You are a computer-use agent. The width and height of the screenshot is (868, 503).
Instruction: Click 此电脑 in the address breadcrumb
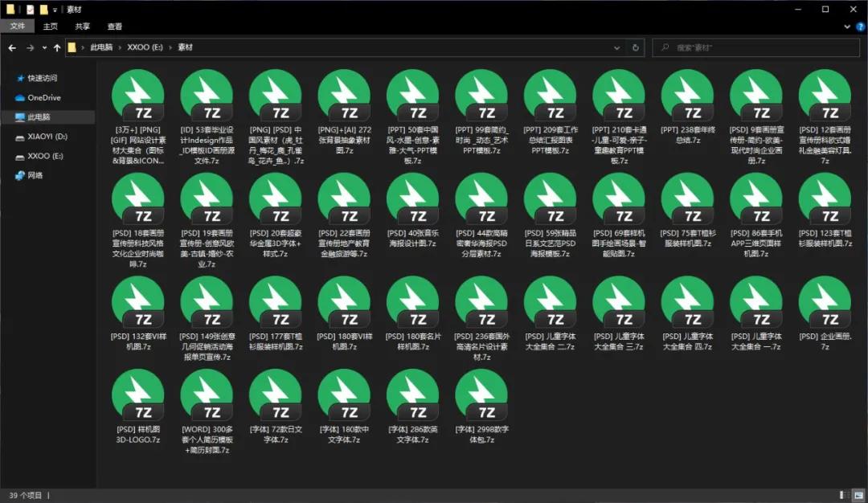tap(101, 47)
